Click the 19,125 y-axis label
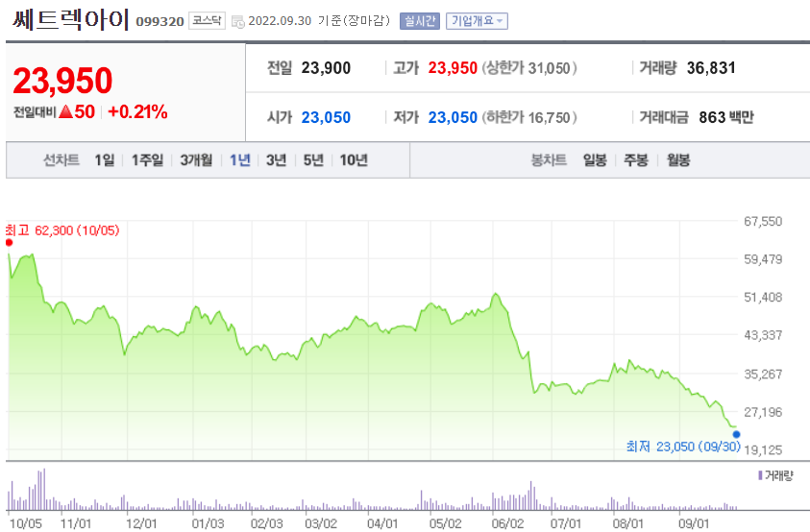810x532 pixels. tap(763, 449)
